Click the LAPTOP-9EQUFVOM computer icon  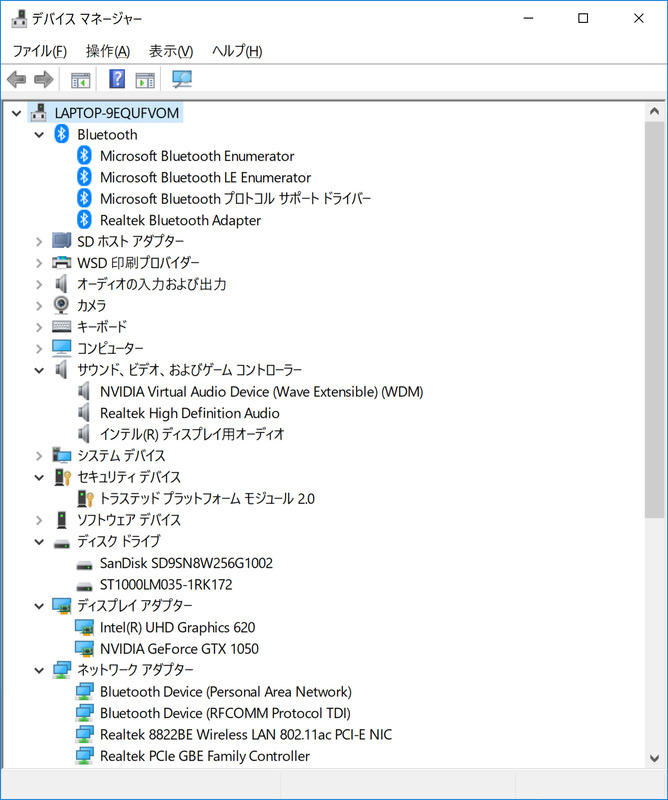click(39, 112)
